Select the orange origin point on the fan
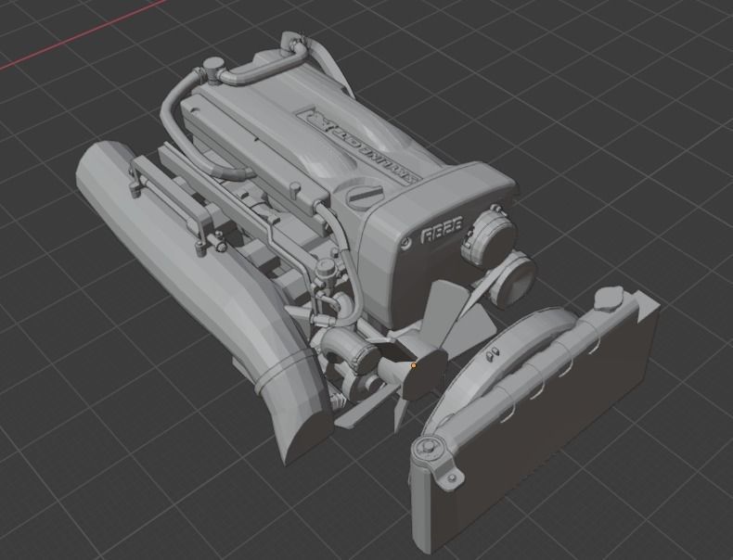Screen dimensions: 733x560 click(x=414, y=365)
